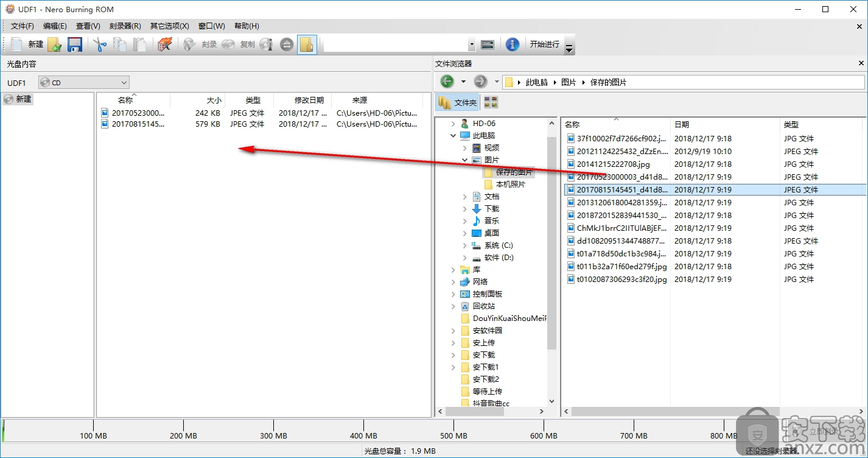Click the 此电脑 breadcrumb in the path bar
The width and height of the screenshot is (868, 458).
[537, 82]
